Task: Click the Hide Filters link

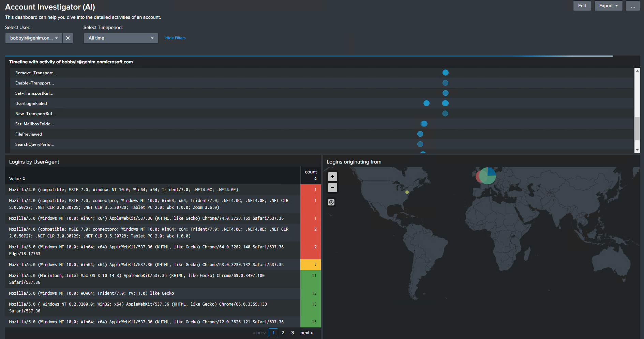Action: click(176, 38)
